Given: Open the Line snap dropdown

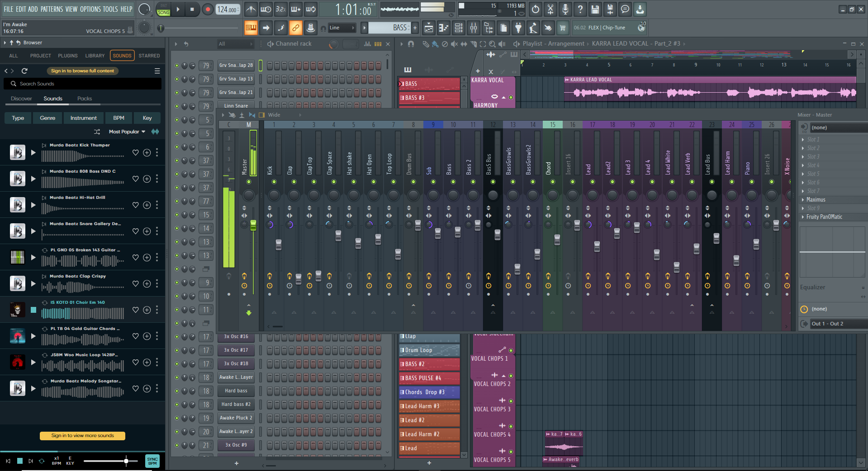Looking at the screenshot, I should click(342, 28).
